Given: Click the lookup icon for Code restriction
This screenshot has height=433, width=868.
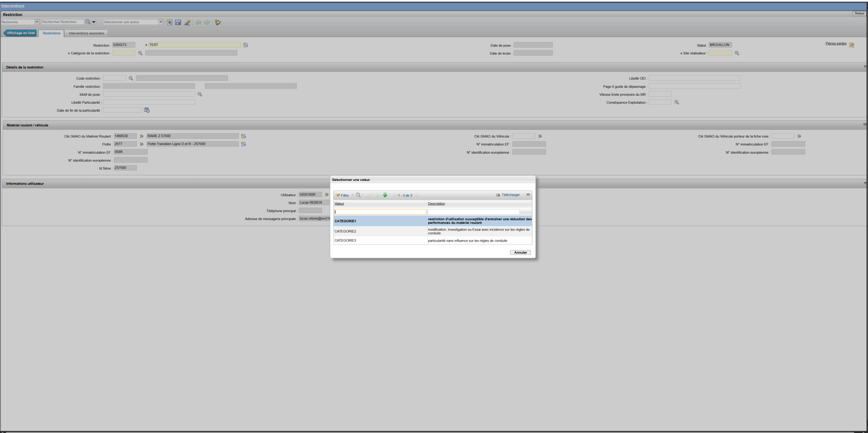Looking at the screenshot, I should pyautogui.click(x=131, y=78).
